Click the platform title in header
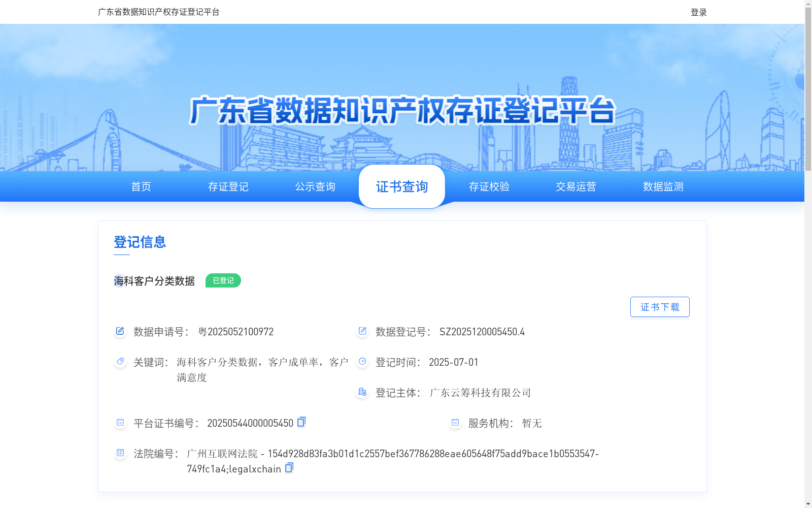This screenshot has height=508, width=812. (159, 12)
